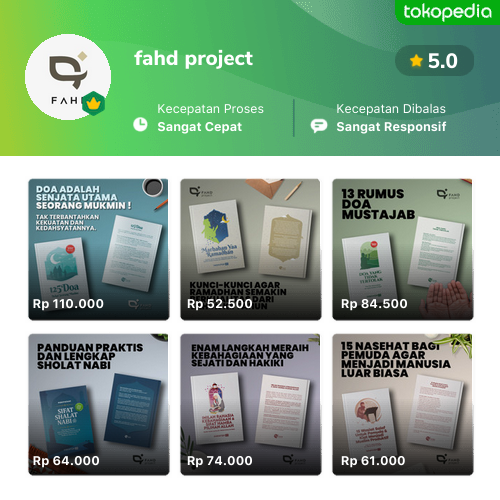Image resolution: width=500 pixels, height=500 pixels.
Task: Open the fahd project shop name
Action: pos(193,59)
